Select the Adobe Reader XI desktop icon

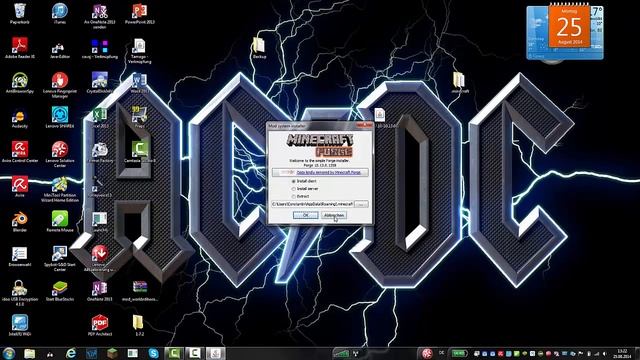point(20,48)
